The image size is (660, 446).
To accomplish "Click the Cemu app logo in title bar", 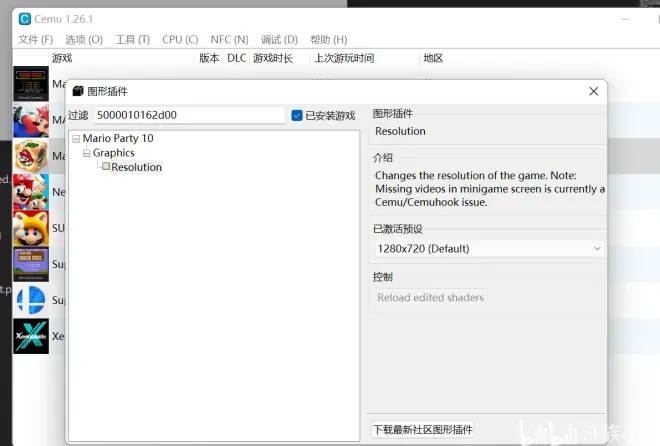I will (x=25, y=19).
